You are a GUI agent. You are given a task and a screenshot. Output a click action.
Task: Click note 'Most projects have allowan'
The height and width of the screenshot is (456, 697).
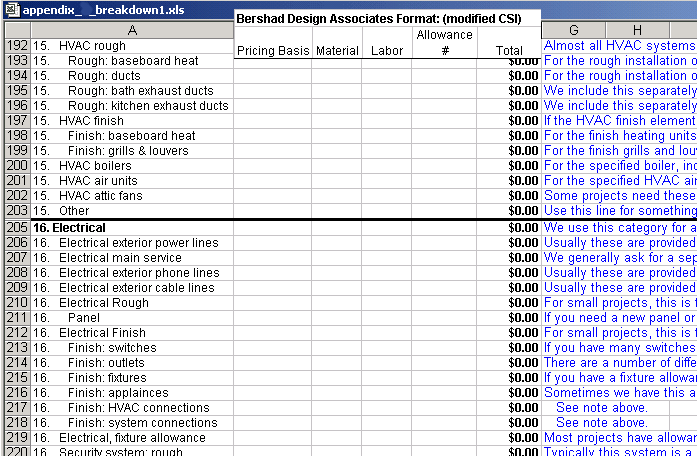[x=620, y=438]
